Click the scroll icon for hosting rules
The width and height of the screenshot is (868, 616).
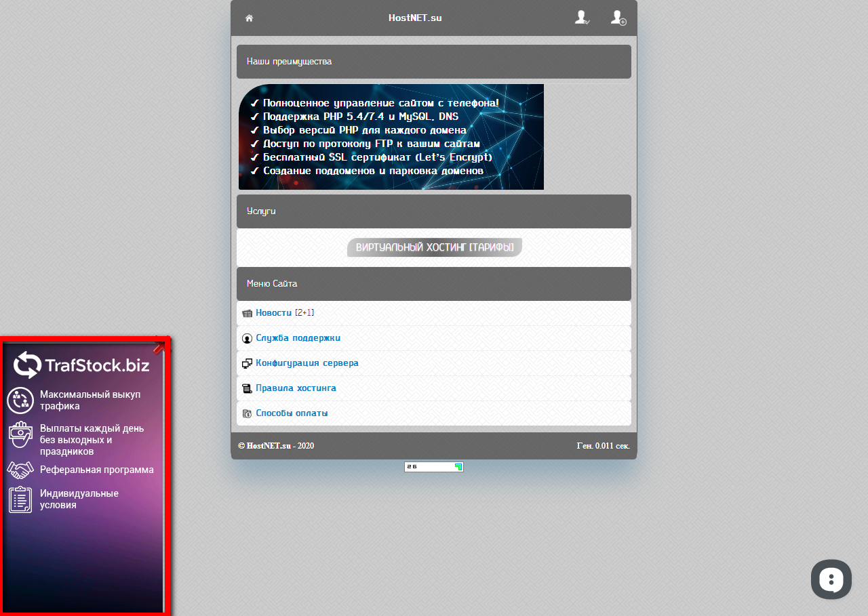coord(247,388)
